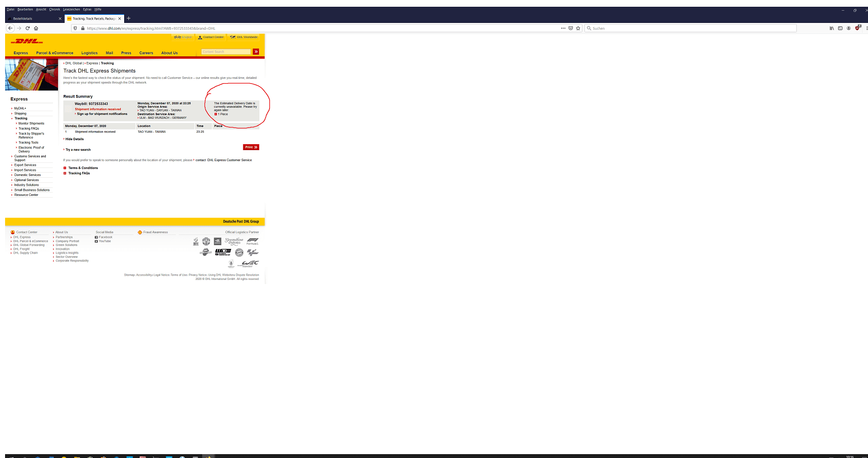Image resolution: width=868 pixels, height=458 pixels.
Task: Click the Content Search input field
Action: tap(226, 52)
